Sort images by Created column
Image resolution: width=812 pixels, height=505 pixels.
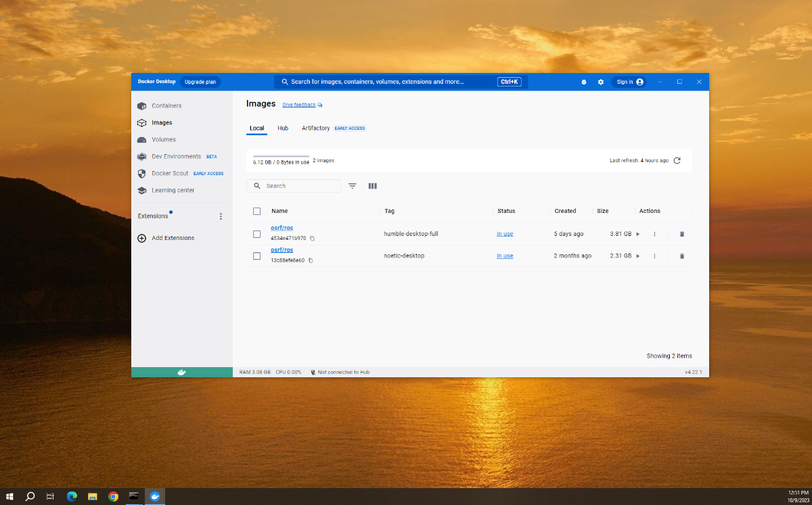click(x=565, y=212)
